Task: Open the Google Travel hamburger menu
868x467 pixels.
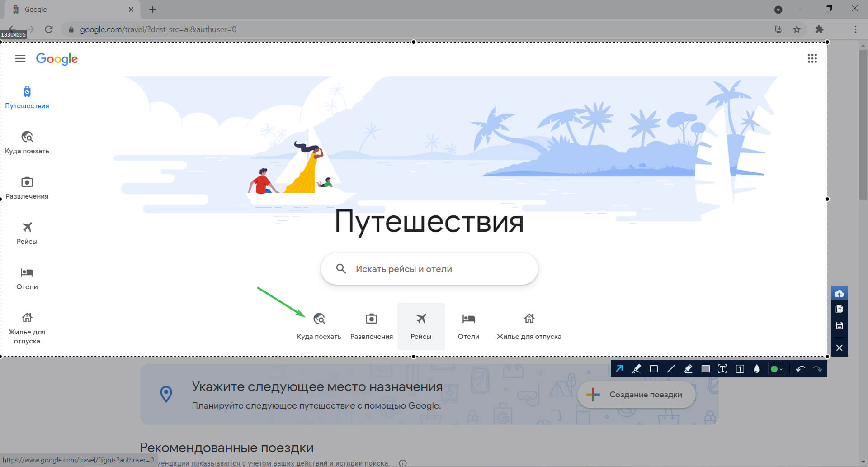Action: coord(20,59)
